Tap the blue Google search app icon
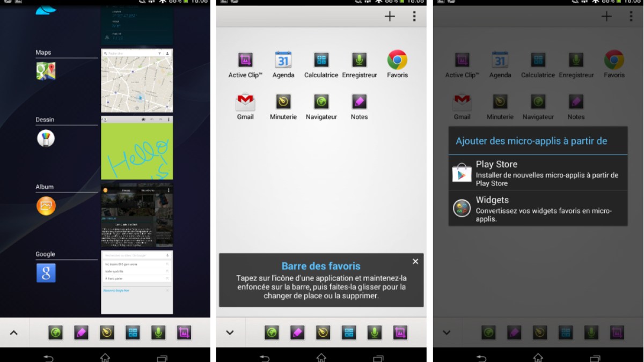The width and height of the screenshot is (644, 362). point(46,273)
